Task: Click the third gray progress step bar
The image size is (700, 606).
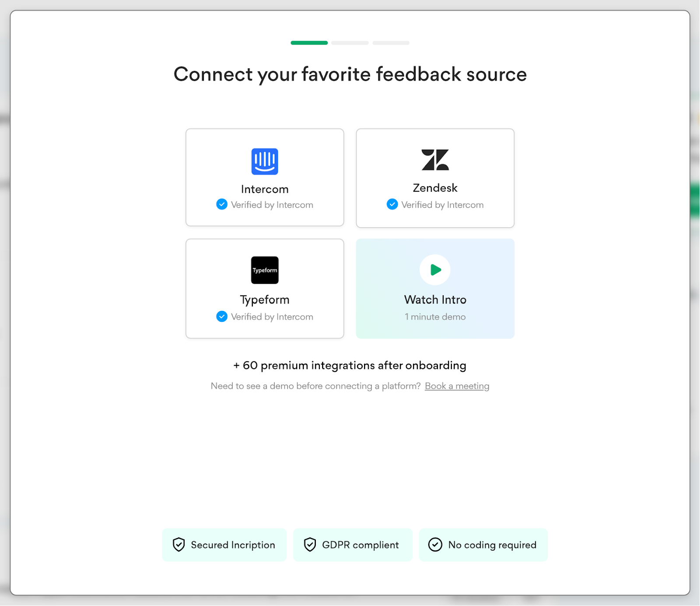Action: [391, 43]
